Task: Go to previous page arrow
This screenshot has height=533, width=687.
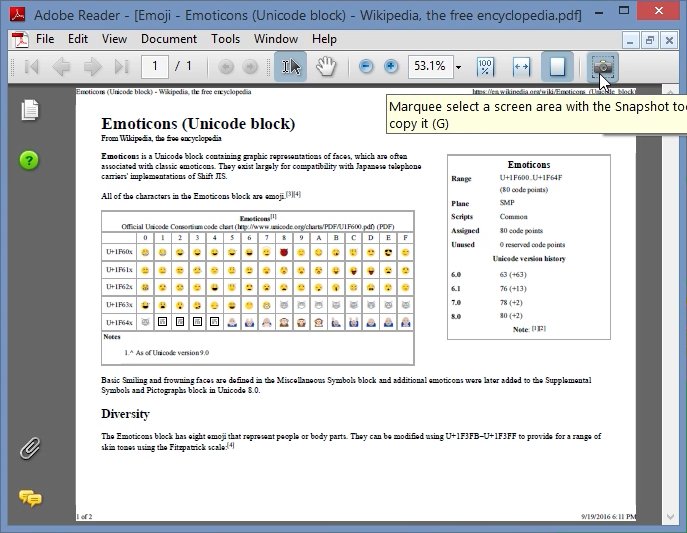Action: [x=61, y=67]
